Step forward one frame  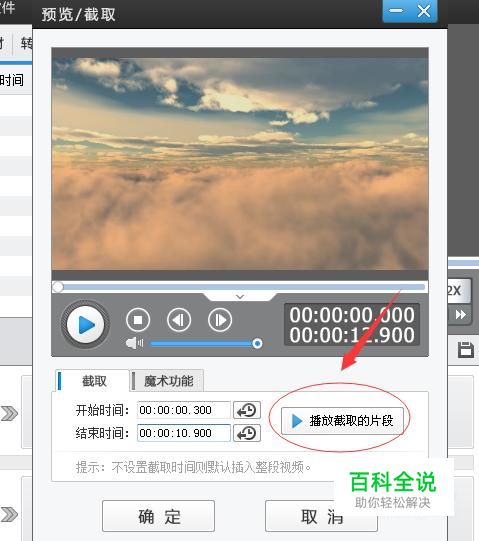tap(220, 320)
